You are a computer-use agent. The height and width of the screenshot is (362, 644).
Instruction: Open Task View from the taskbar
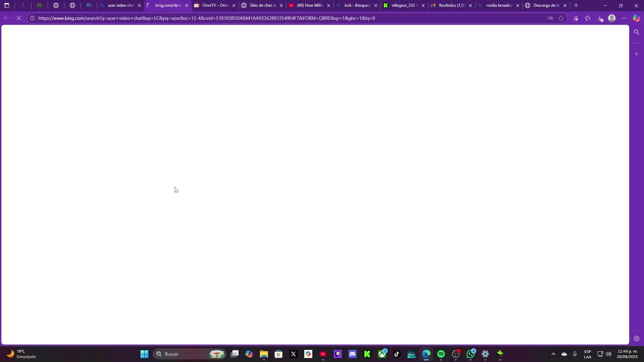[x=234, y=354]
